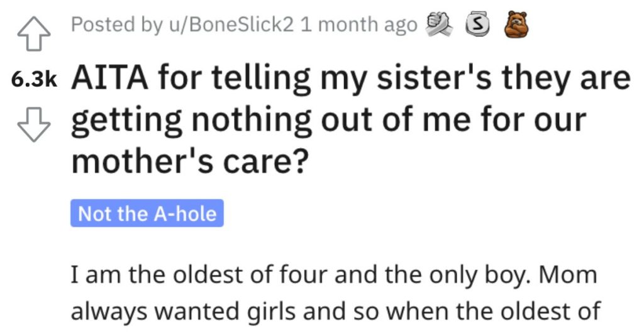The height and width of the screenshot is (336, 644).
Task: Click the silver S award badge
Action: pyautogui.click(x=477, y=26)
